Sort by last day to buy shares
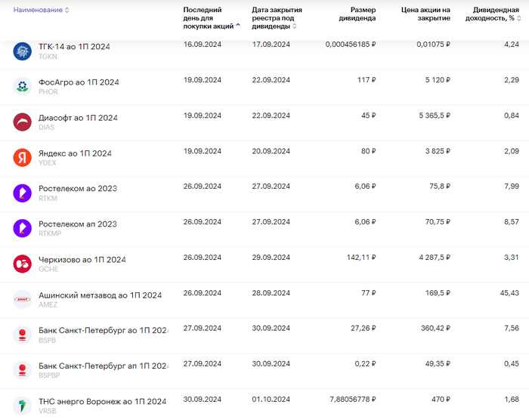This screenshot has height=420, width=529. point(210,18)
